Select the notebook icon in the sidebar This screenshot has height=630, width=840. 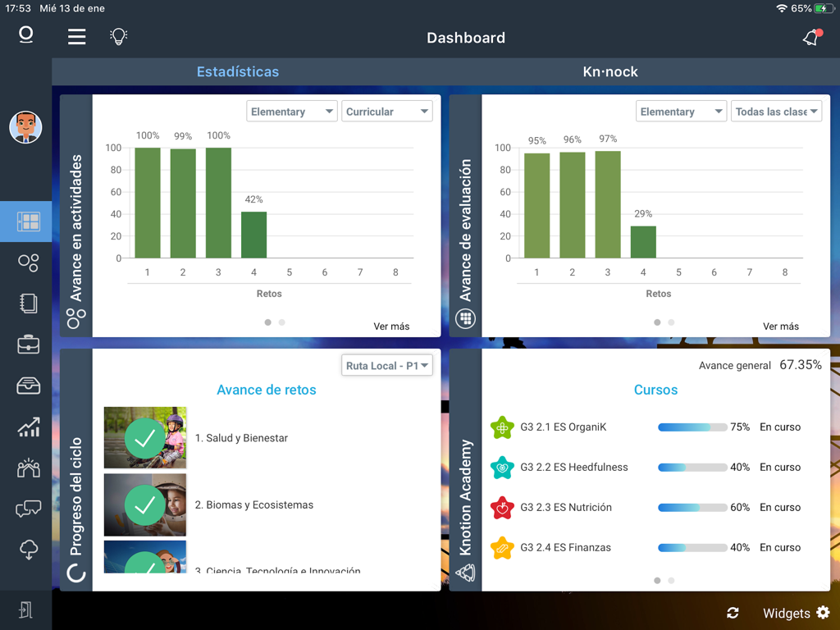click(27, 304)
